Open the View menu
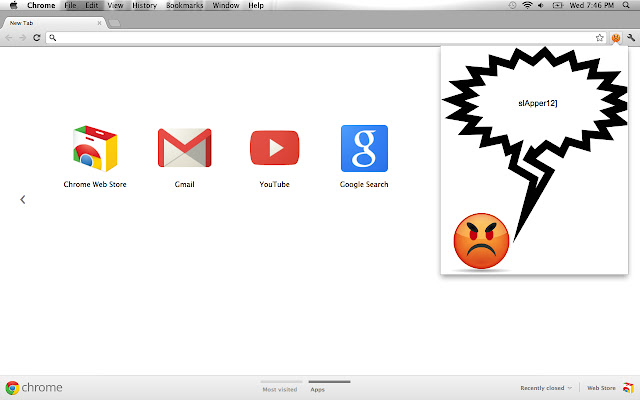Image resolution: width=640 pixels, height=400 pixels. click(x=115, y=5)
